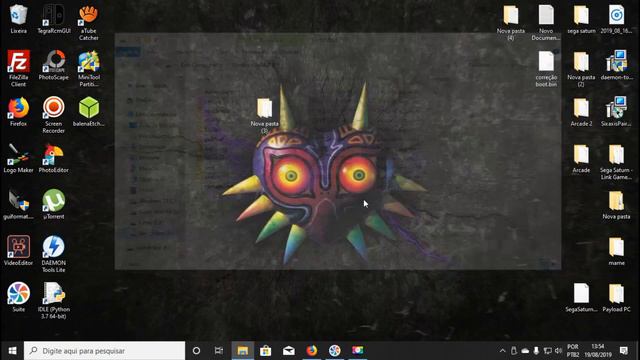Image resolution: width=640 pixels, height=360 pixels.
Task: Open the Mail app from taskbar
Action: 289,351
